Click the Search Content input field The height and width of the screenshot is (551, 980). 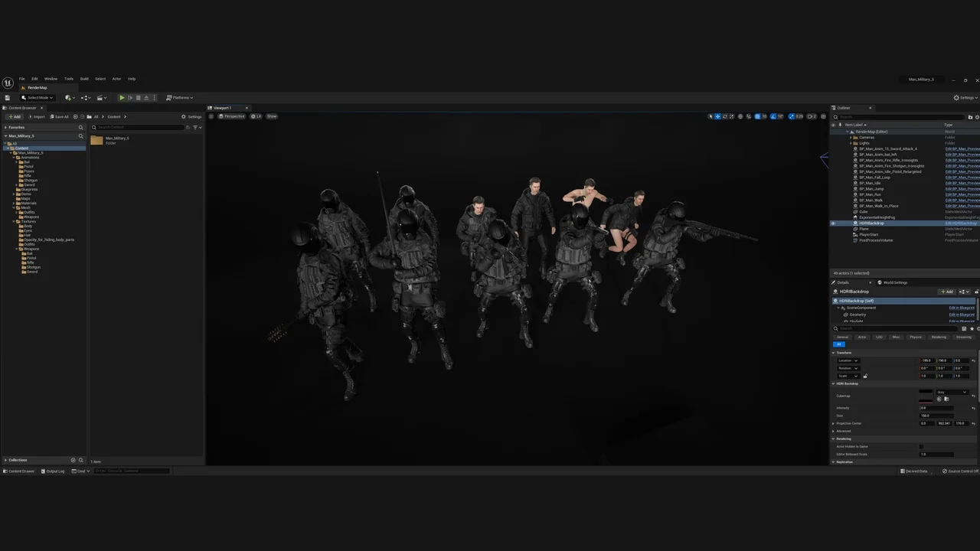point(138,127)
